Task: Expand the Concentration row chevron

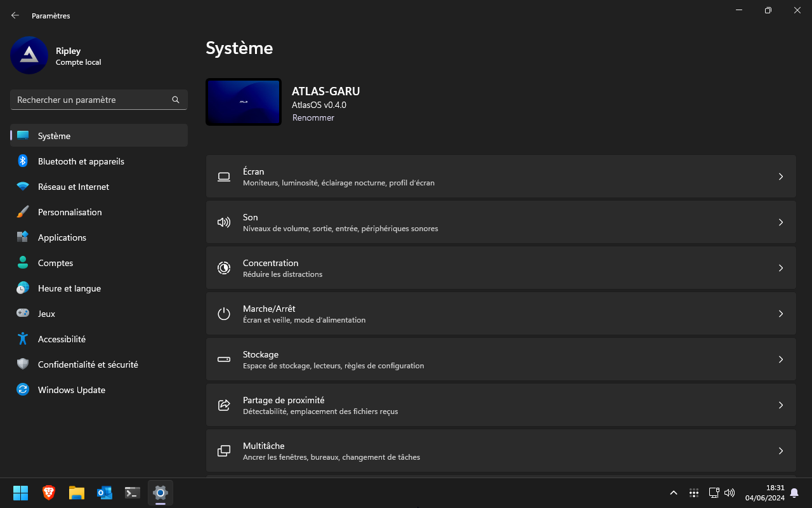Action: pos(781,268)
